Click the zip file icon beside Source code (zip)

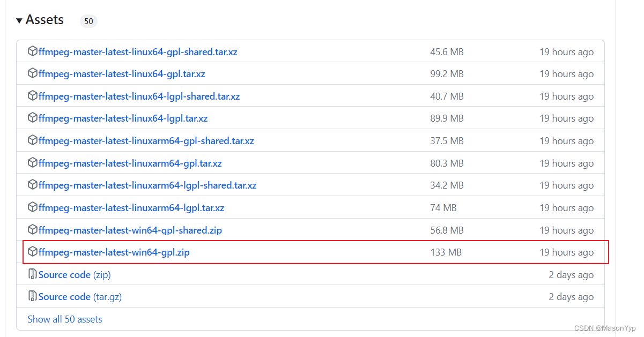[33, 274]
